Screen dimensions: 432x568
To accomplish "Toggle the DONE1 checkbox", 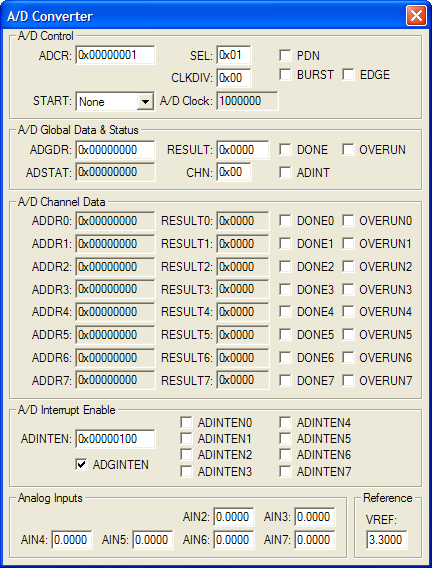I will 285,243.
